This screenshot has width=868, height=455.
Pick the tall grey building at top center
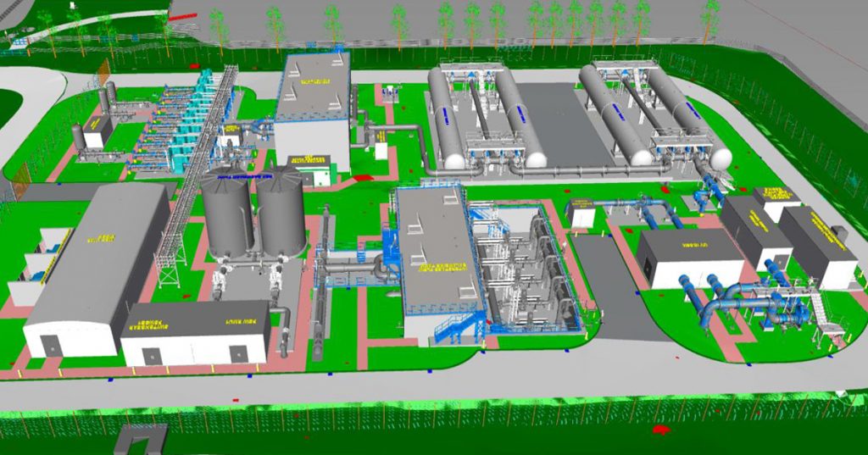click(312, 110)
